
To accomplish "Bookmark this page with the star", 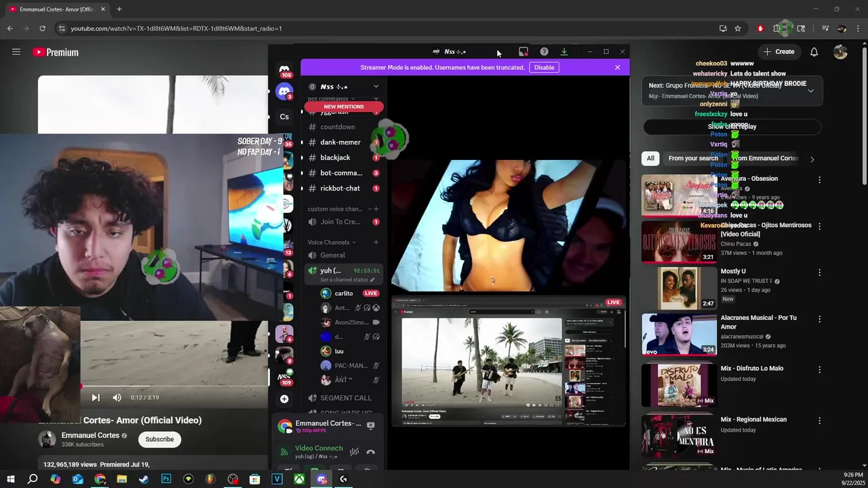I will (738, 28).
